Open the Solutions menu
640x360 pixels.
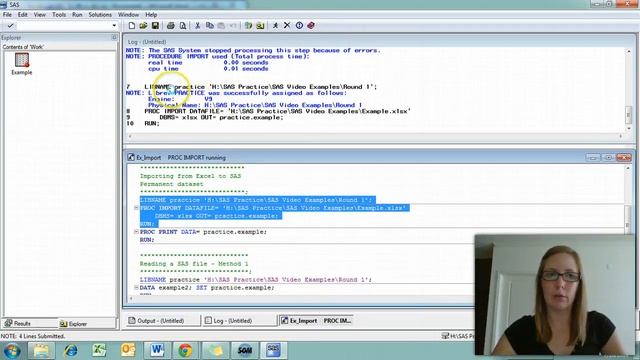point(100,15)
